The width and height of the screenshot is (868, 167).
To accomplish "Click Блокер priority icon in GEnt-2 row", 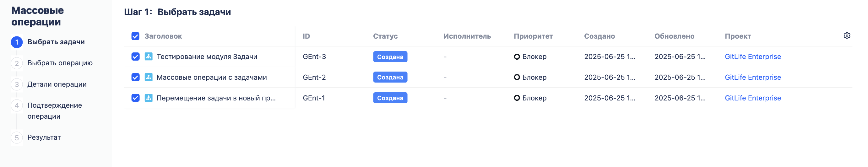I will coord(517,77).
